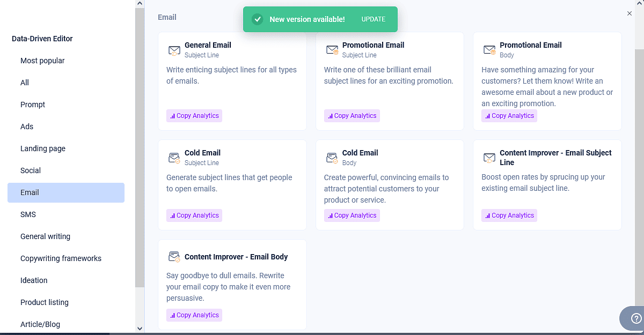
Task: Choose the Landing page category
Action: 43,148
